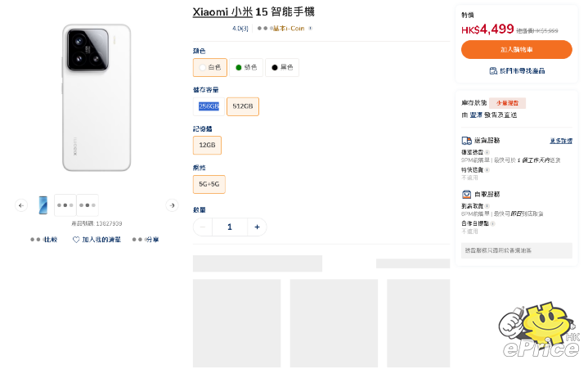Select the black (黑色) colour option
The height and width of the screenshot is (378, 588).
(281, 67)
